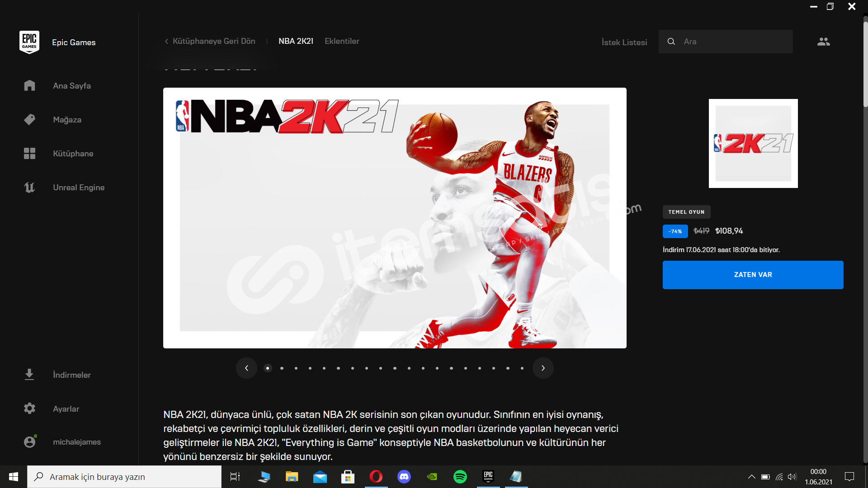This screenshot has height=488, width=868.
Task: Open İstek Listesi wishlist
Action: 624,42
